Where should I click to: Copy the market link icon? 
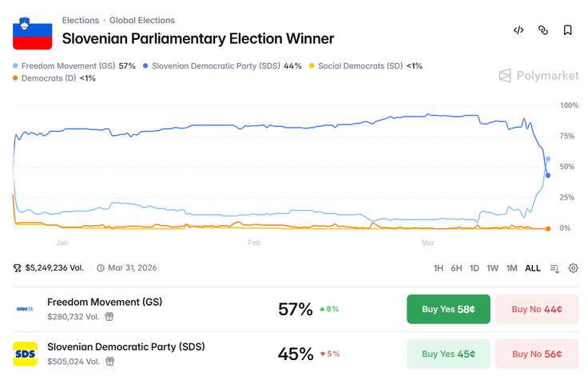543,30
